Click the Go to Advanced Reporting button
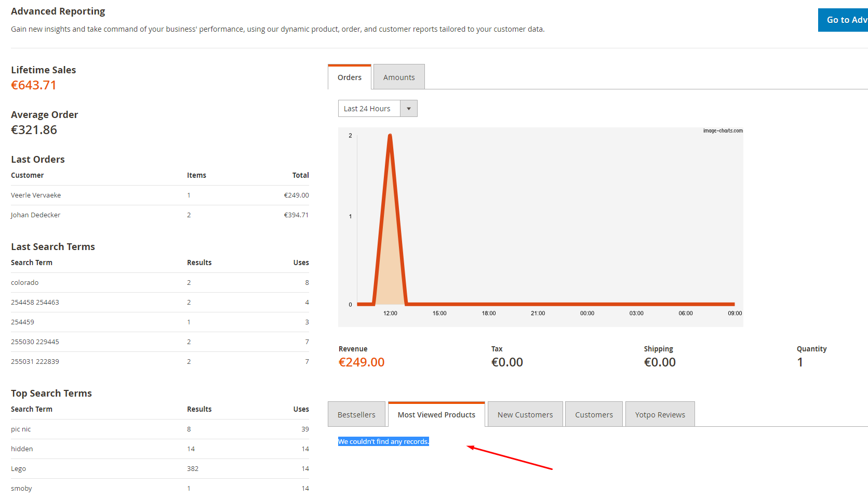 click(844, 20)
